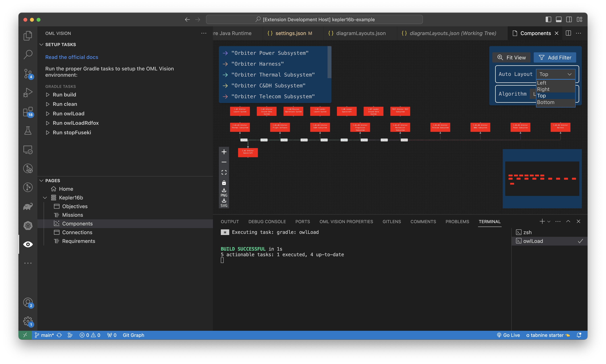
Task: Toggle the secondary side bar
Action: (569, 19)
